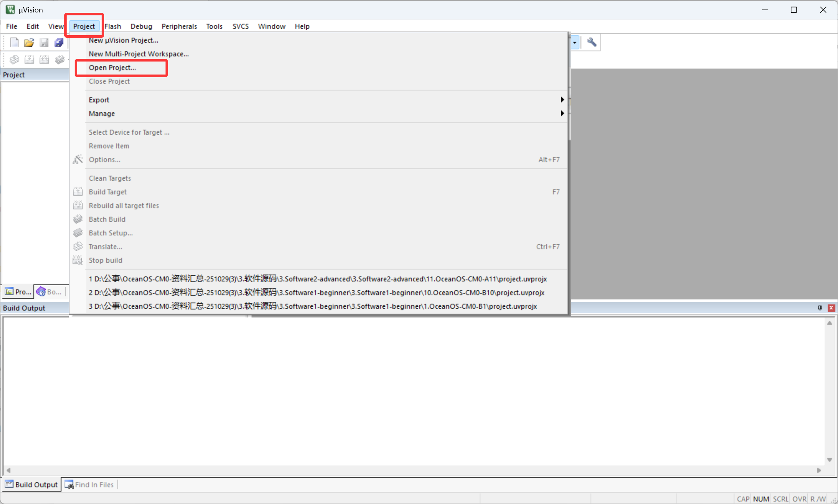Open Target Options wrench icon

point(592,42)
